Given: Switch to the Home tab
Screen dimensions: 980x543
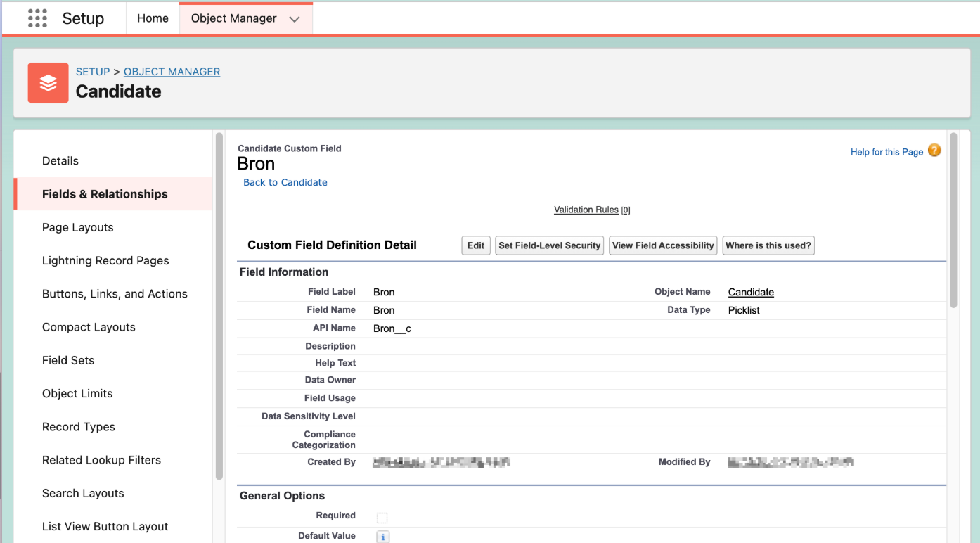Looking at the screenshot, I should [x=153, y=18].
